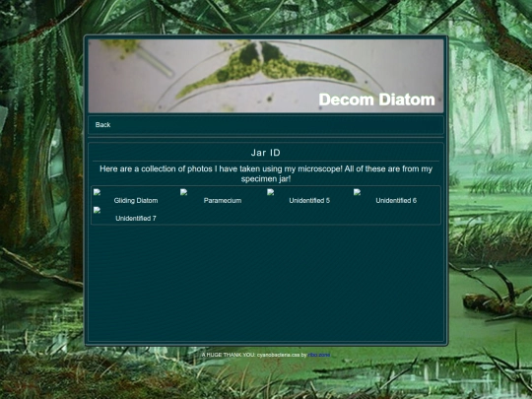The height and width of the screenshot is (399, 532).
Task: Open the Unidentified 6 broken image thumbnail
Action: click(357, 192)
